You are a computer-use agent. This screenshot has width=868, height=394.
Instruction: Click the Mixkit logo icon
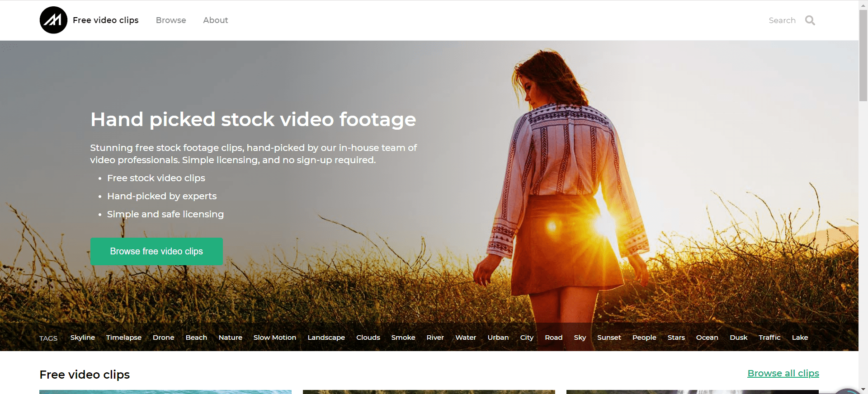[53, 20]
